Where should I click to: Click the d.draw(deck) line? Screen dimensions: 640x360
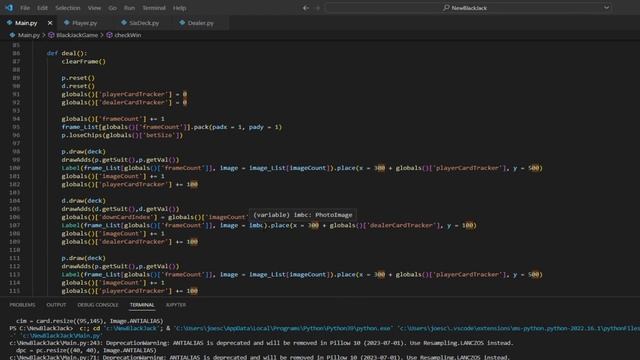[x=84, y=201]
